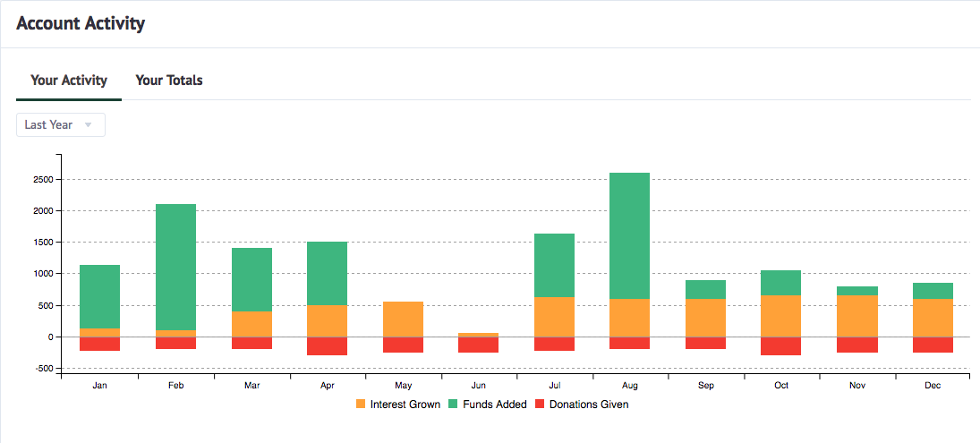Screen dimensions: 980x443
Task: Click the orange Interest Grown bar for Sep
Action: pos(705,318)
